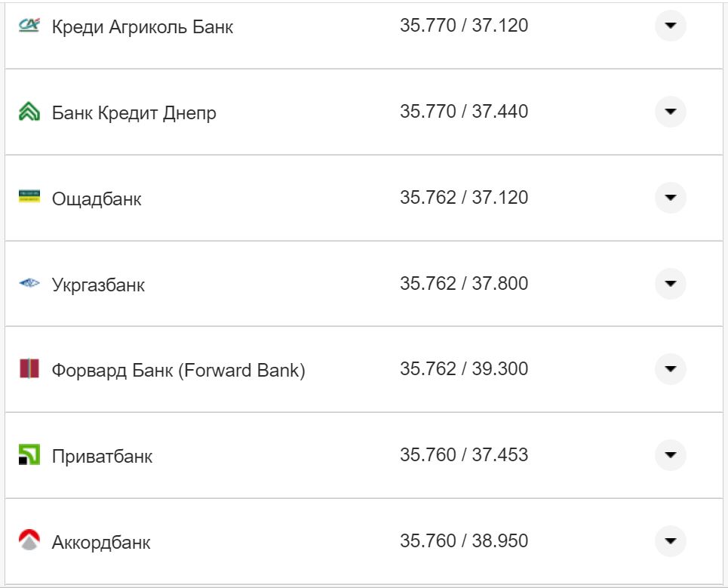The image size is (728, 588).
Task: Click the 35.762 / 39.300 rate text
Action: (465, 369)
